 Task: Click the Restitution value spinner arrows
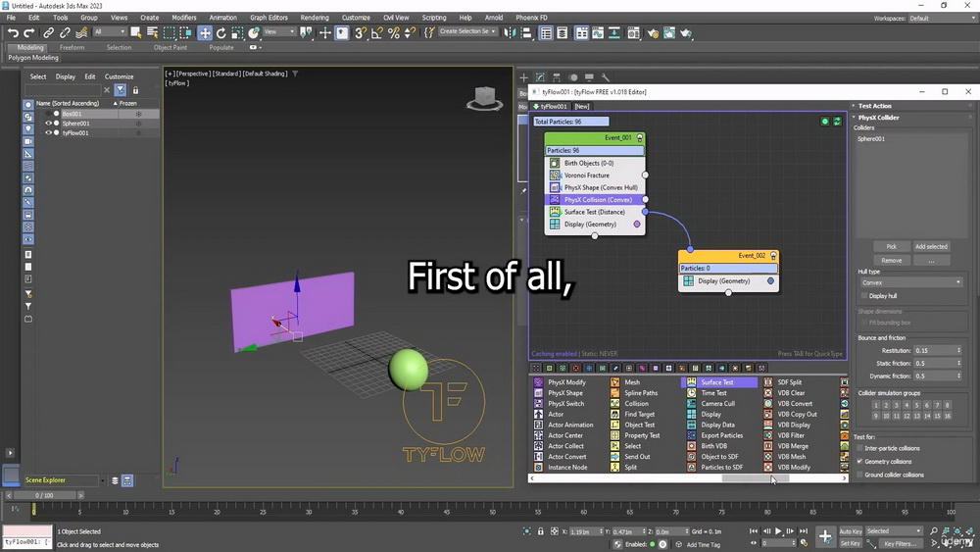(958, 350)
